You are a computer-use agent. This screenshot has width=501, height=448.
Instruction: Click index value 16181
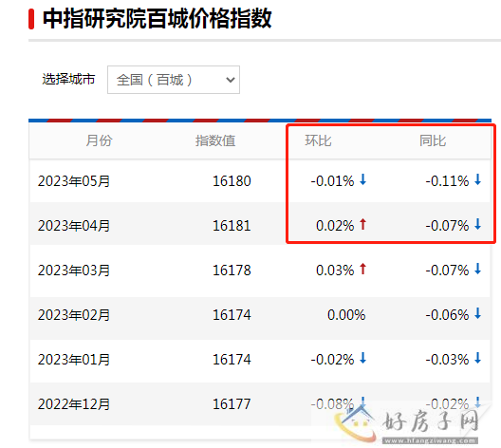click(x=232, y=226)
